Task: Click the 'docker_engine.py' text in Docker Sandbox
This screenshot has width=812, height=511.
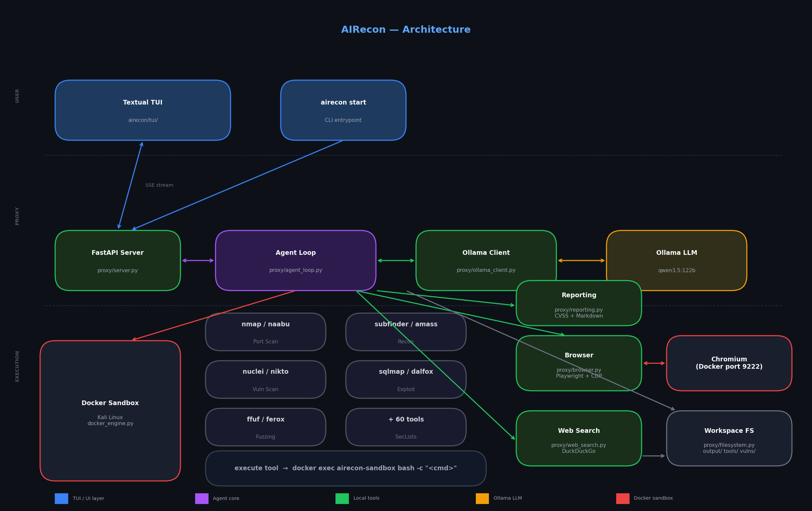Action: click(110, 424)
